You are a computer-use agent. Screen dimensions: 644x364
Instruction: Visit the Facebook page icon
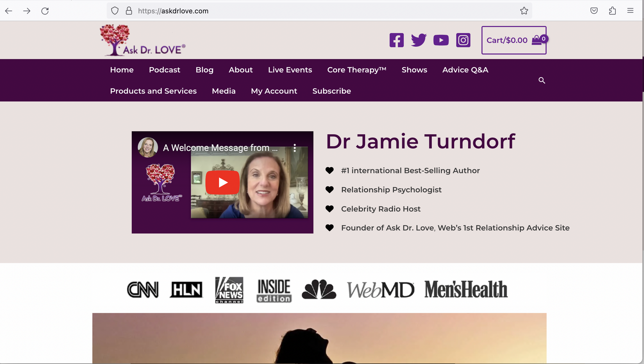click(397, 40)
